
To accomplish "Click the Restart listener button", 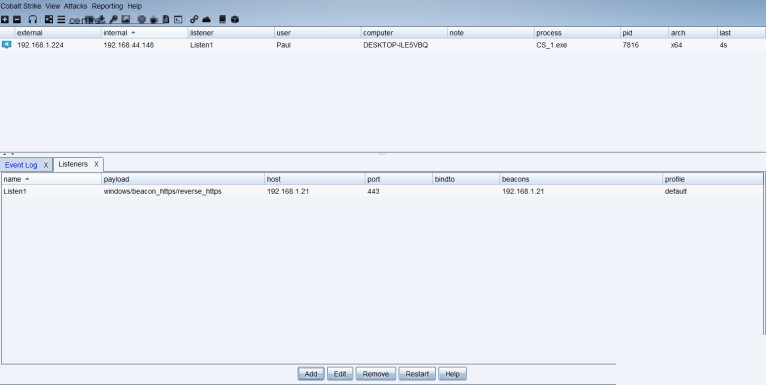I will 417,374.
